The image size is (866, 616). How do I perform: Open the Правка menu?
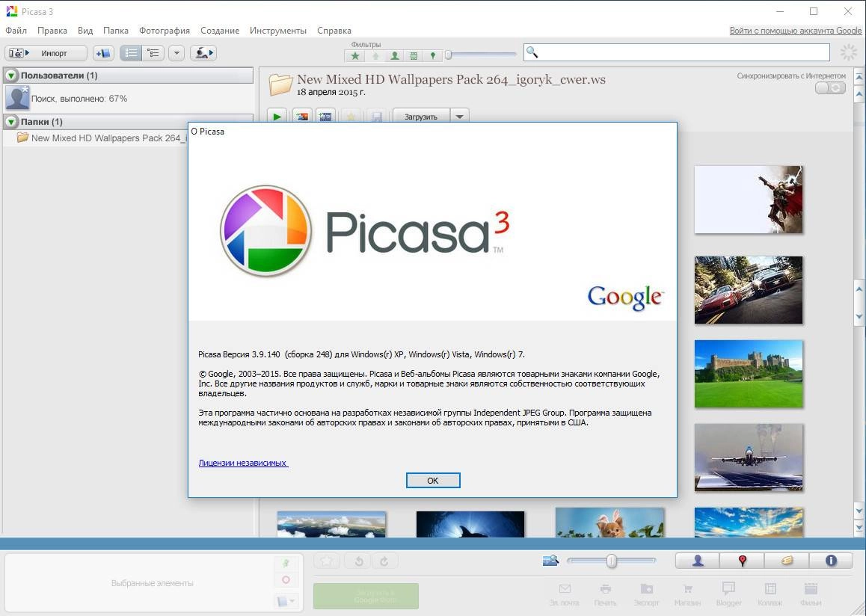(52, 31)
